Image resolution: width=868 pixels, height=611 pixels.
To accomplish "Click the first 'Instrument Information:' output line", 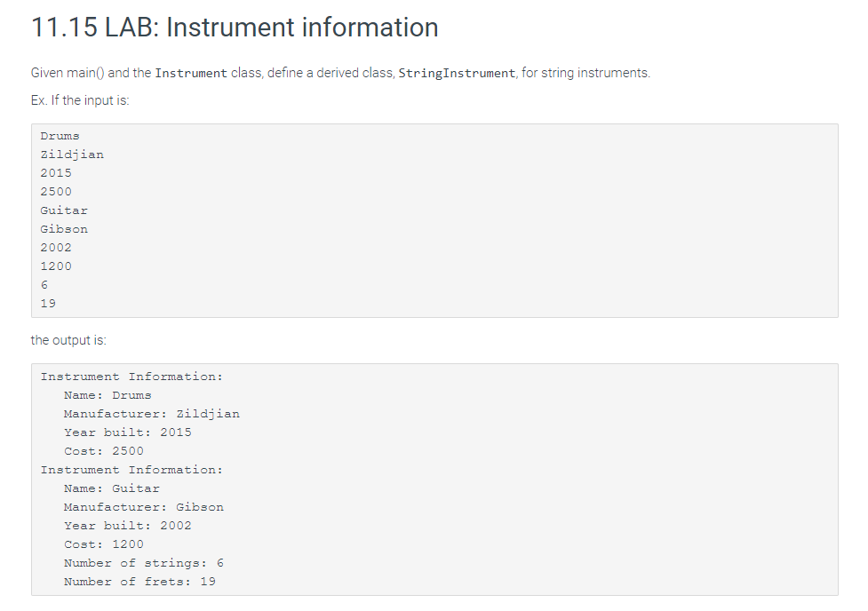I will coord(131,377).
